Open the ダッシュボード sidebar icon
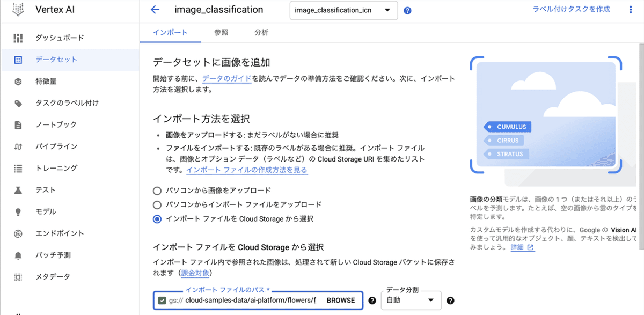644x315 pixels. [x=18, y=38]
